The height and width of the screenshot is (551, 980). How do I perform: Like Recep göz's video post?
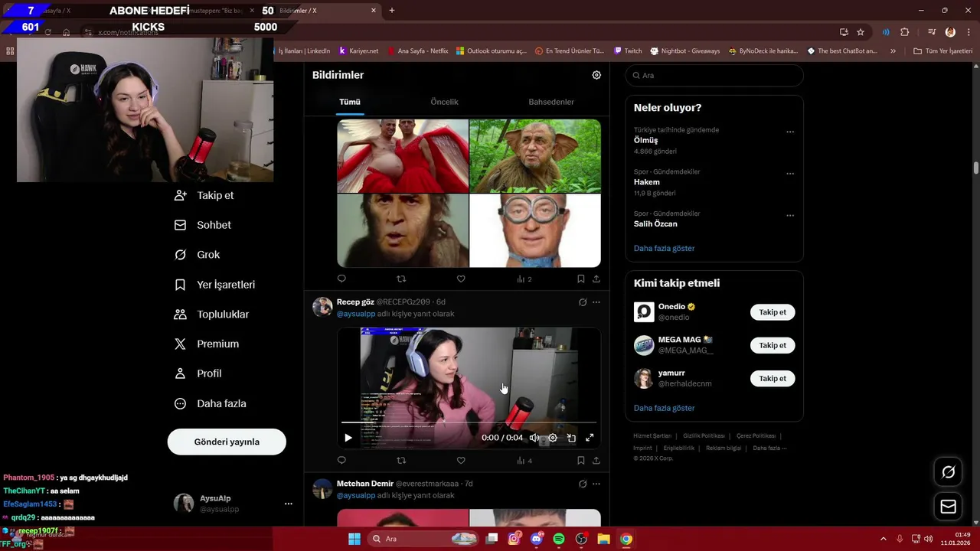[x=461, y=460]
